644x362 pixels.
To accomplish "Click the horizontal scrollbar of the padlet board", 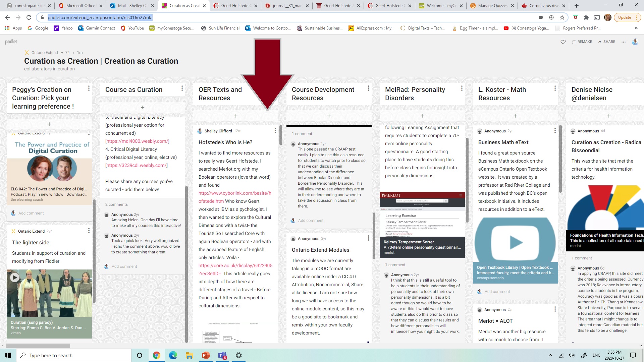I will coord(38,346).
